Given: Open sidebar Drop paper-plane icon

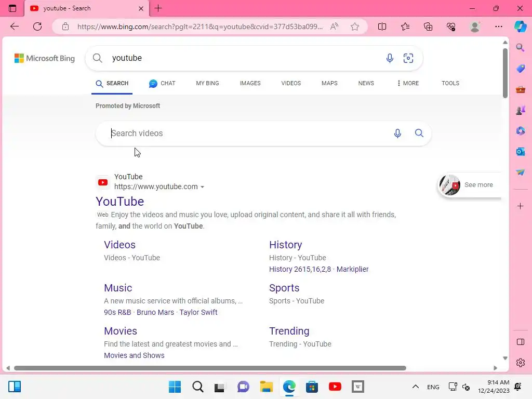Looking at the screenshot, I should coord(521,172).
